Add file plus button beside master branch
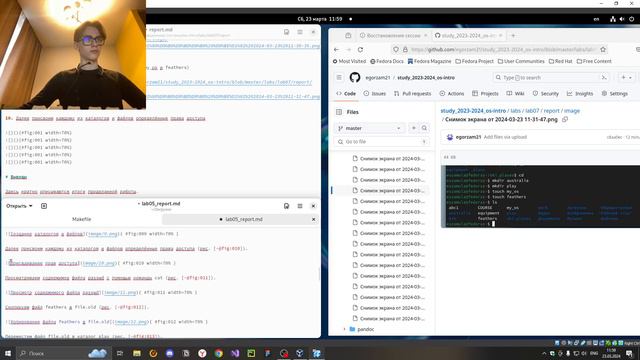The height and width of the screenshot is (360, 640). coord(413,128)
